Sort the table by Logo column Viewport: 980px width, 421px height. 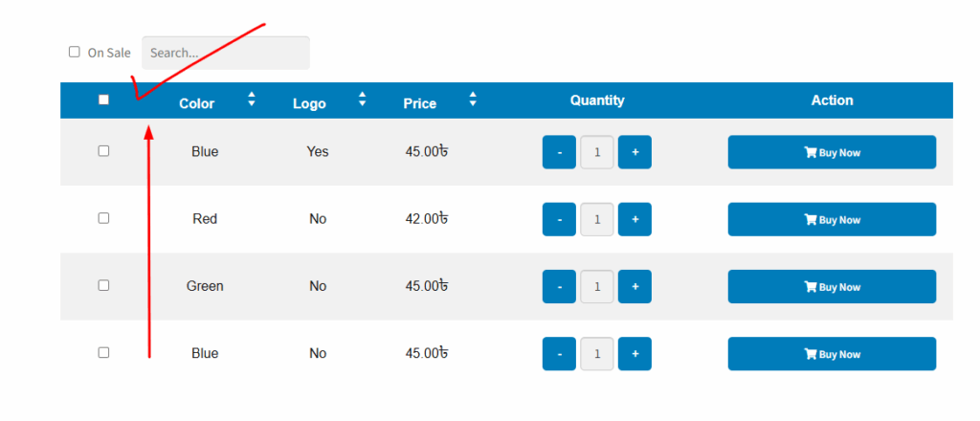coord(362,99)
